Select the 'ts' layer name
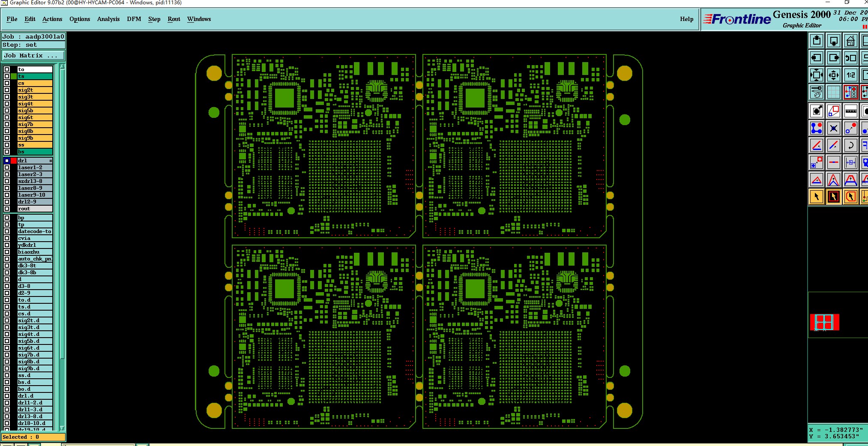Screen dimensions: 868x446 (x=35, y=76)
